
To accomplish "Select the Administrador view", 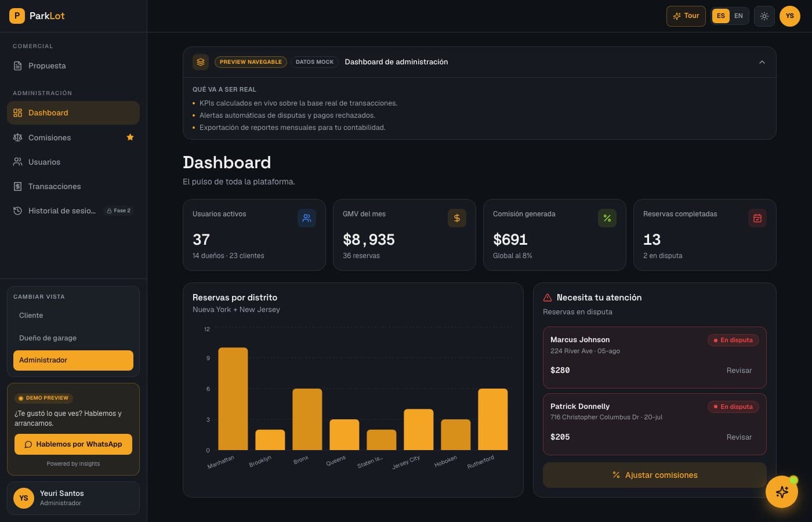I will pos(73,360).
